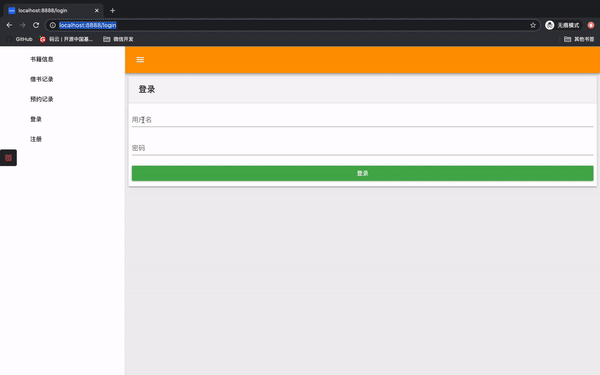600x375 pixels.
Task: Toggle the hamburger menu in orange header
Action: (140, 59)
